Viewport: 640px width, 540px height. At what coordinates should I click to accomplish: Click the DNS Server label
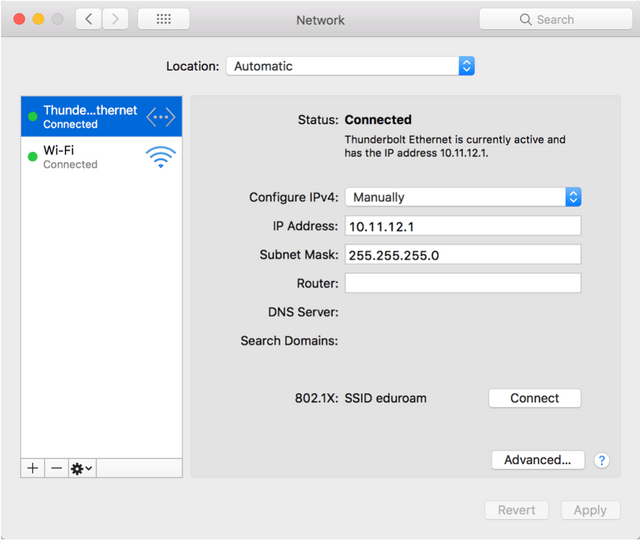pyautogui.click(x=303, y=312)
